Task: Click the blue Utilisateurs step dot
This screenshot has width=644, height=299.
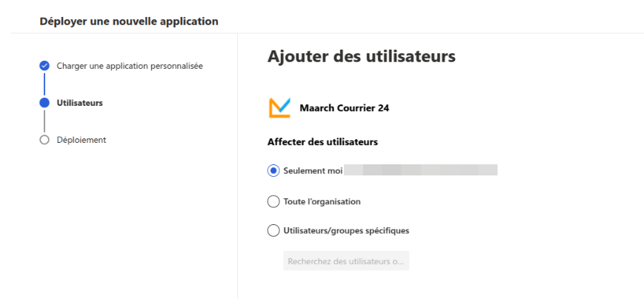Action: [x=44, y=103]
